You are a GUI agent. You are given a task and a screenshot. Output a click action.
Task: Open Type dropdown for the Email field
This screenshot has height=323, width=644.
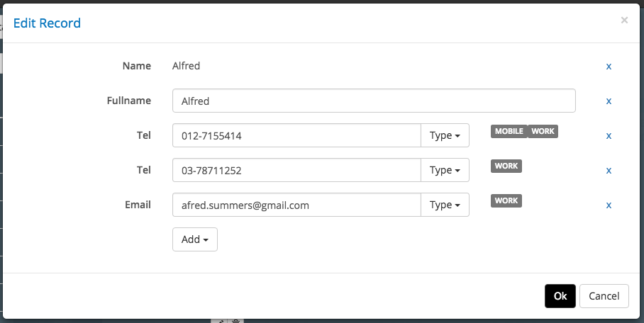(445, 205)
